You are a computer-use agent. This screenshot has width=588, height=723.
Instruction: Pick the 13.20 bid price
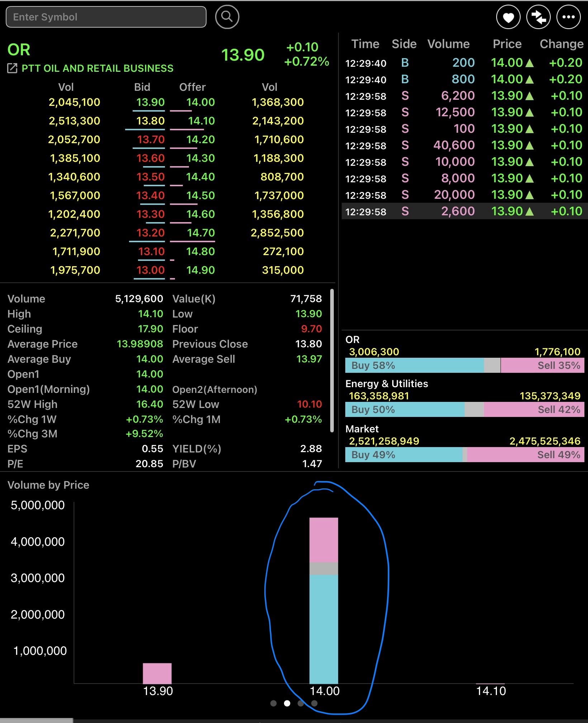point(151,233)
